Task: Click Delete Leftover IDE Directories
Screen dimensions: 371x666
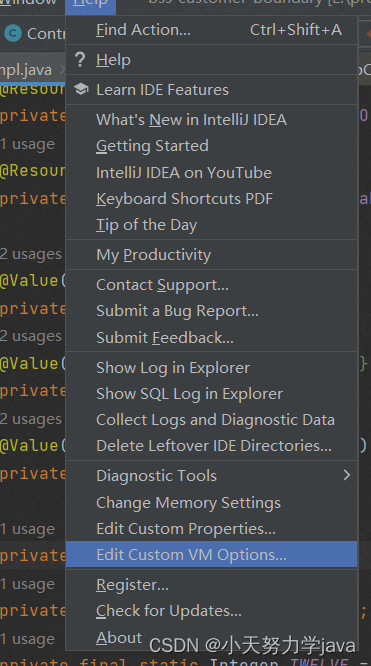Action: coord(212,446)
